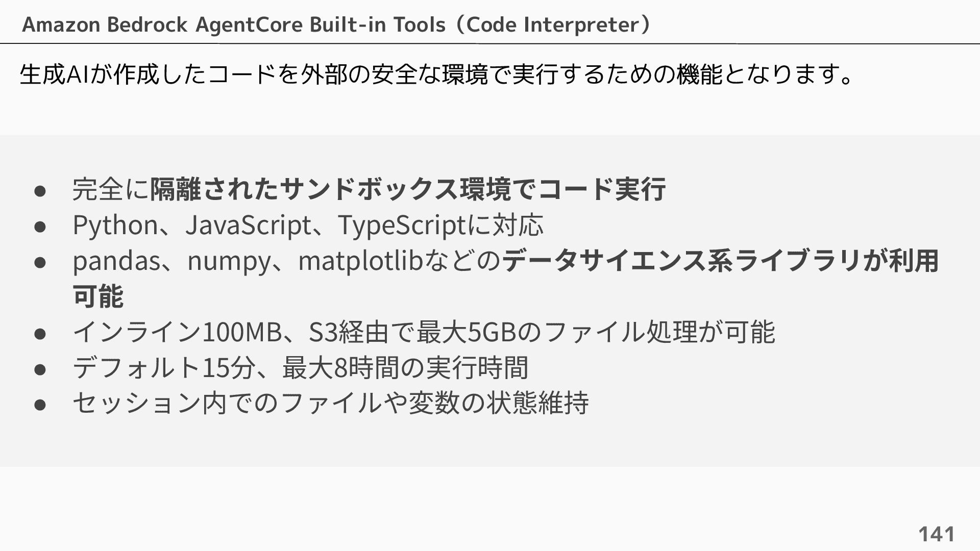Click the bullet dot before Python line

40,226
